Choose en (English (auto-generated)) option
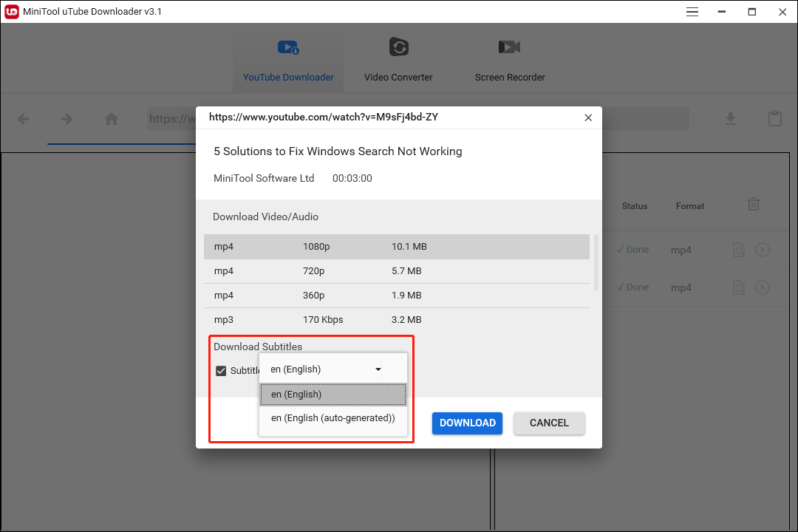The width and height of the screenshot is (798, 532). (x=333, y=418)
